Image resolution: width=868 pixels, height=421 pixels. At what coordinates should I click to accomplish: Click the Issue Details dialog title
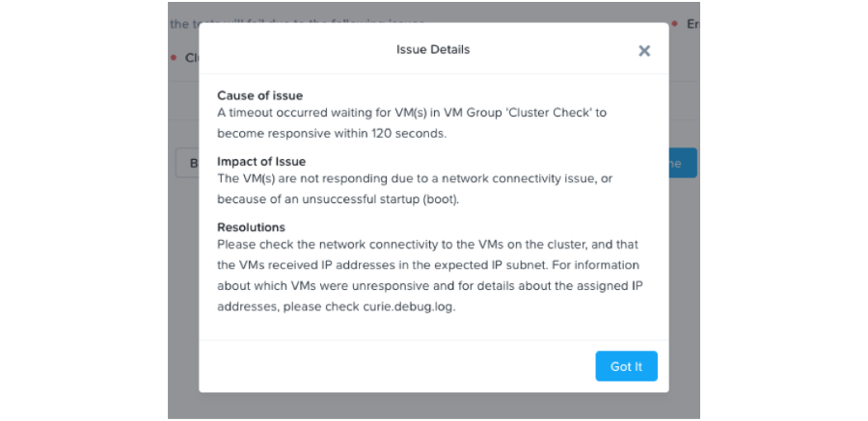(433, 49)
